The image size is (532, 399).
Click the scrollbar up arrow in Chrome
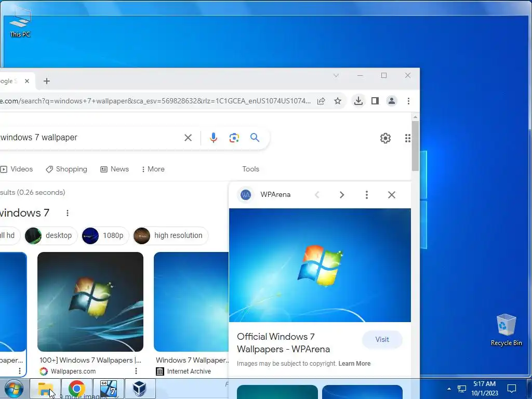point(415,117)
